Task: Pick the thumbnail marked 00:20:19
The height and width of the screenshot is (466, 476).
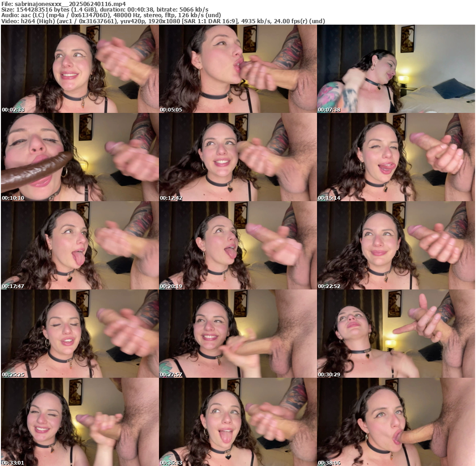Action: [238, 245]
